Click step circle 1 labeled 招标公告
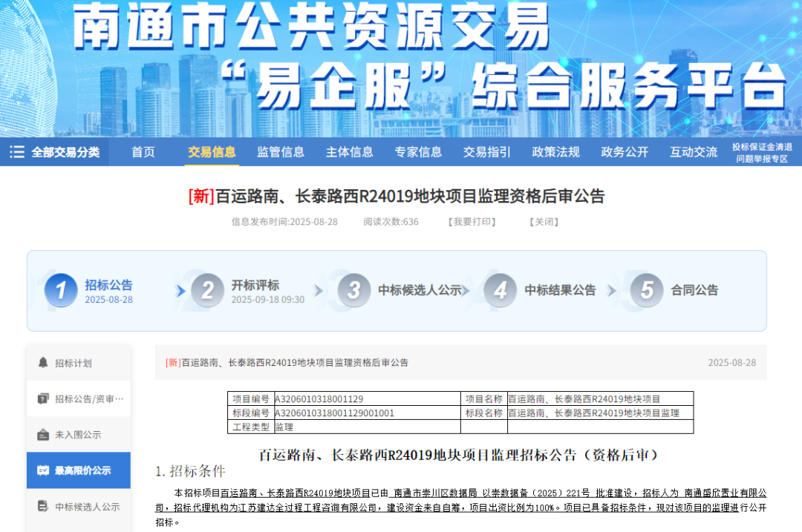The height and width of the screenshot is (532, 802). [x=62, y=291]
